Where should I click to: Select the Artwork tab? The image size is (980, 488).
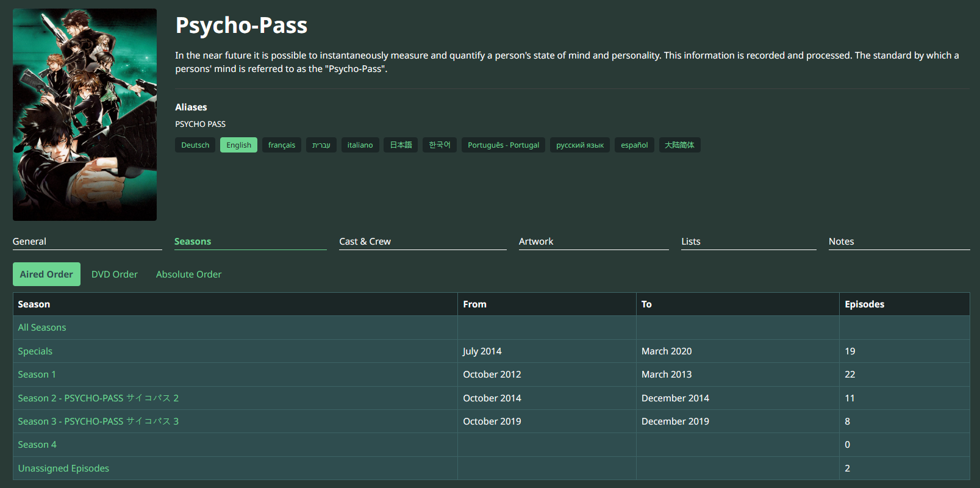536,242
